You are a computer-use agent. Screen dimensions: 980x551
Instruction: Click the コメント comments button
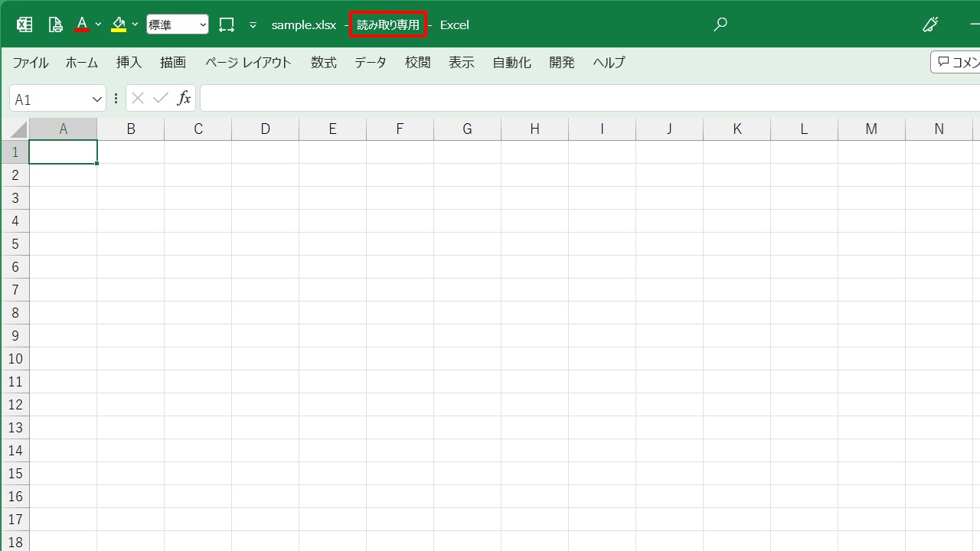click(959, 62)
